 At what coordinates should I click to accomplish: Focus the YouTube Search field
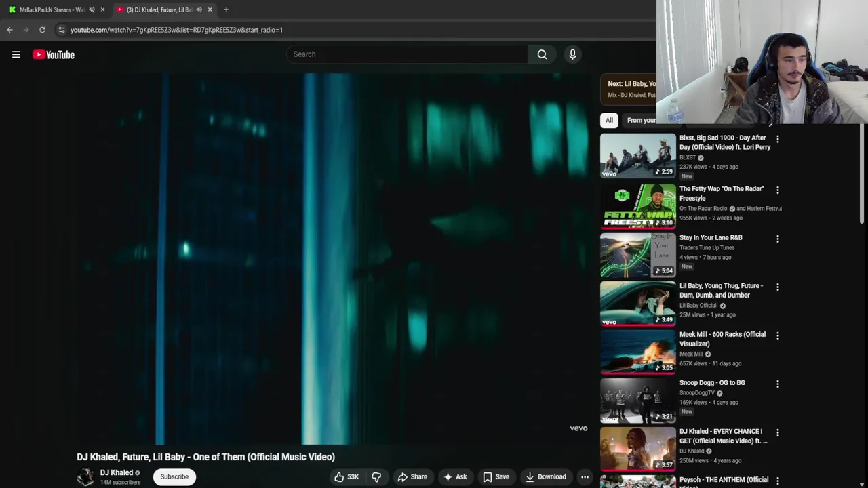point(407,54)
